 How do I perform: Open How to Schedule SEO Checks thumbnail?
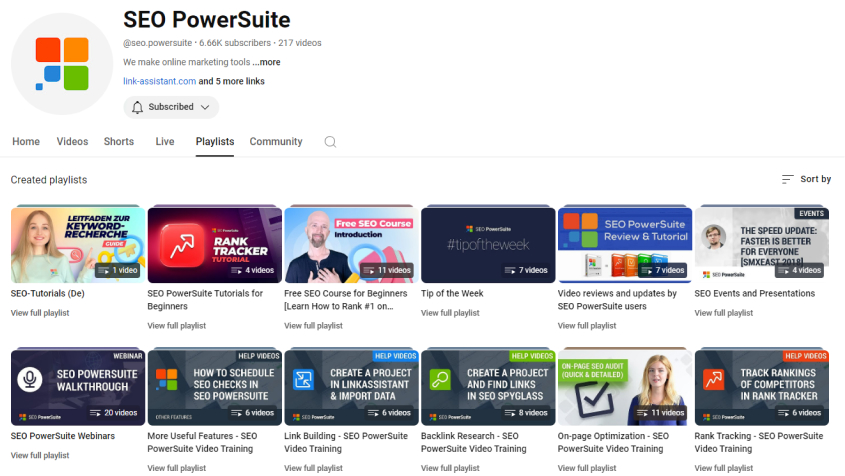point(214,388)
